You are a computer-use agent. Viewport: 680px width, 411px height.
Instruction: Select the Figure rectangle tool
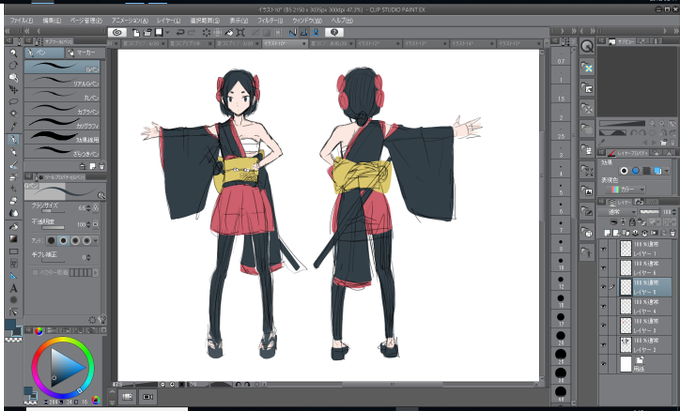pyautogui.click(x=13, y=251)
